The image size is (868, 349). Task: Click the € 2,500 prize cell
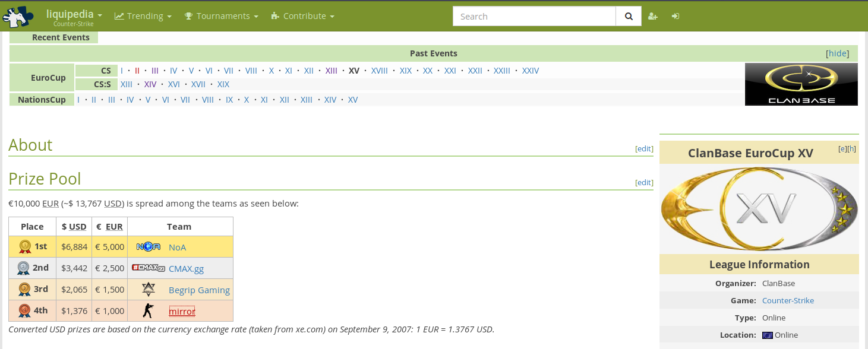click(109, 268)
